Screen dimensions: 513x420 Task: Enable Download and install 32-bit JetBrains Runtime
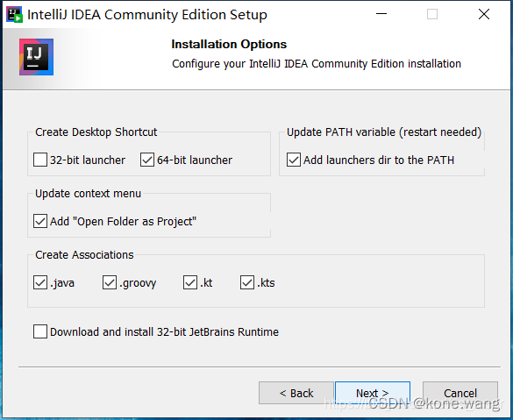coord(40,331)
